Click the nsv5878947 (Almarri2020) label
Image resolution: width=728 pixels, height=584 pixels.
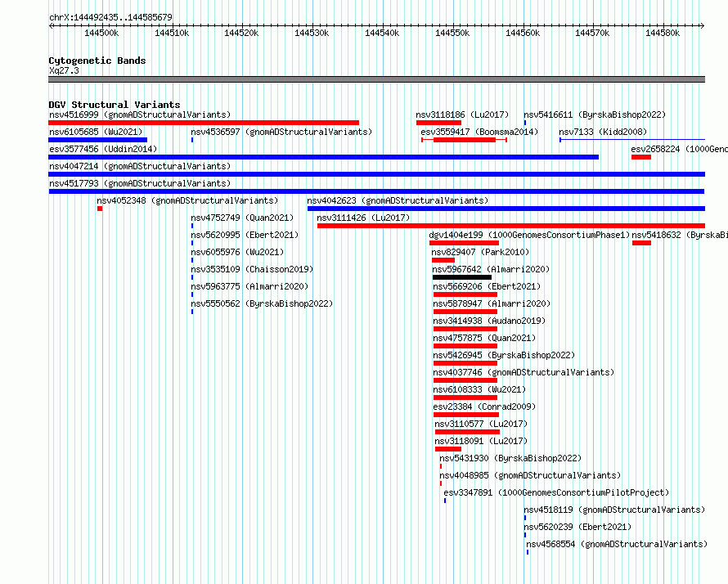492,303
